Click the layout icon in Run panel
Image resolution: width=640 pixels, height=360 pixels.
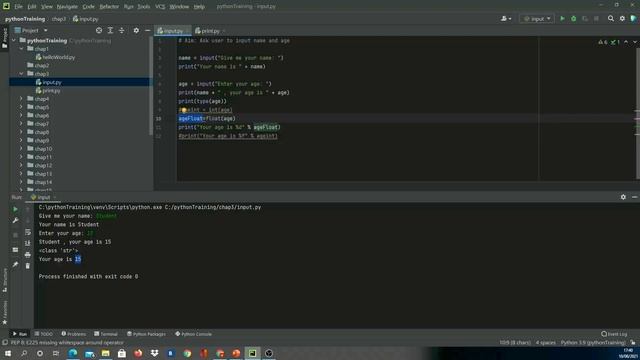coord(15,250)
